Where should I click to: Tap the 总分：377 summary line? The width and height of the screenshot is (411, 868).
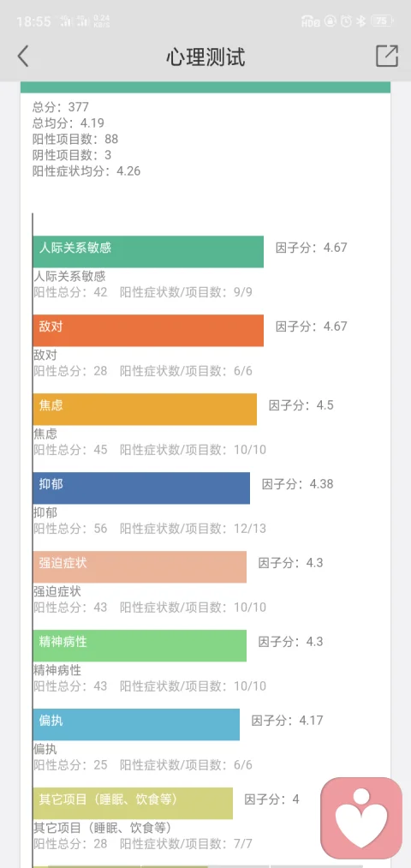pos(61,107)
